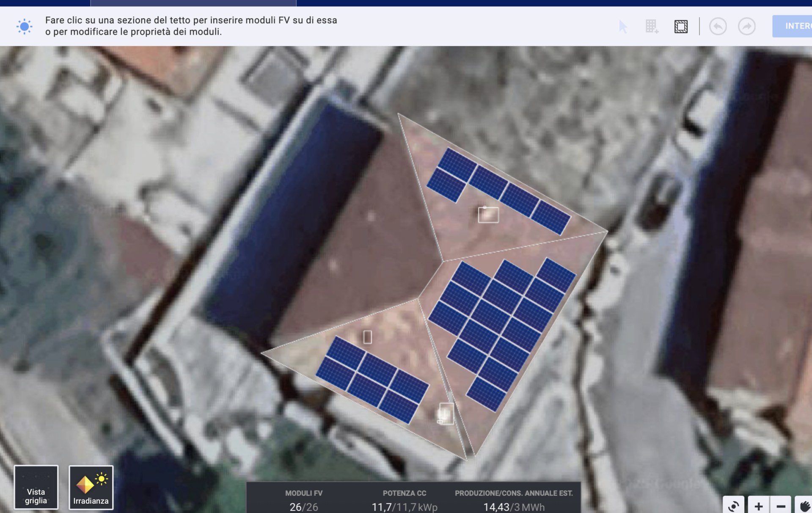Select the large staggered panel array on the right roof section
Image resolution: width=812 pixels, height=513 pixels.
(502, 334)
